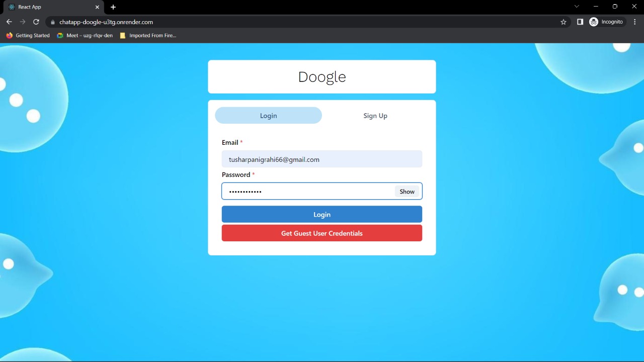Open the tab search dropdown arrow

click(577, 7)
